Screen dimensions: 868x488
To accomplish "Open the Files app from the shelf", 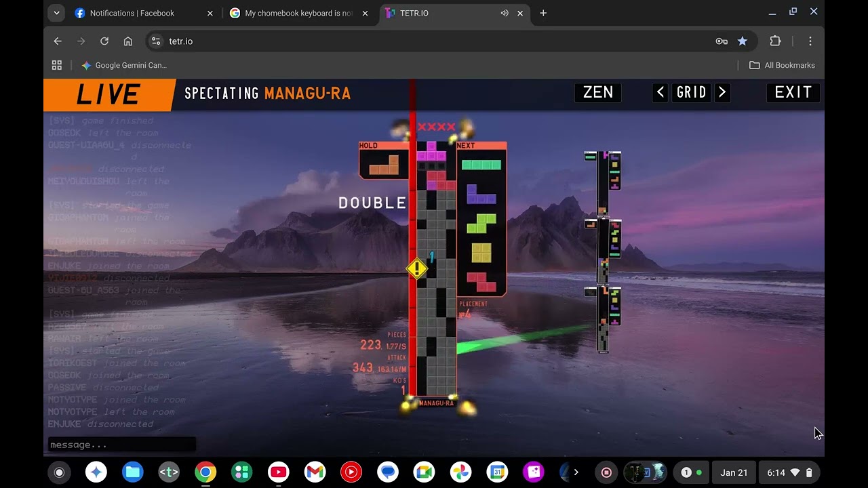I will tap(133, 472).
